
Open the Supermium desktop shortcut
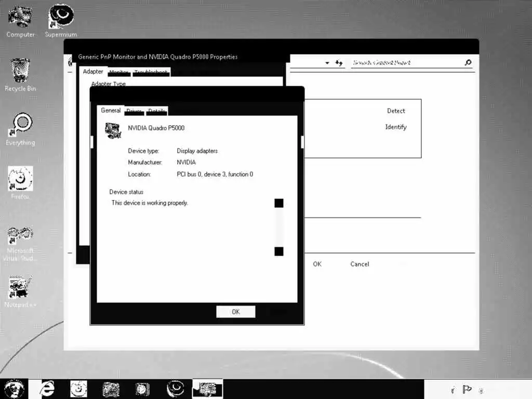point(61,21)
